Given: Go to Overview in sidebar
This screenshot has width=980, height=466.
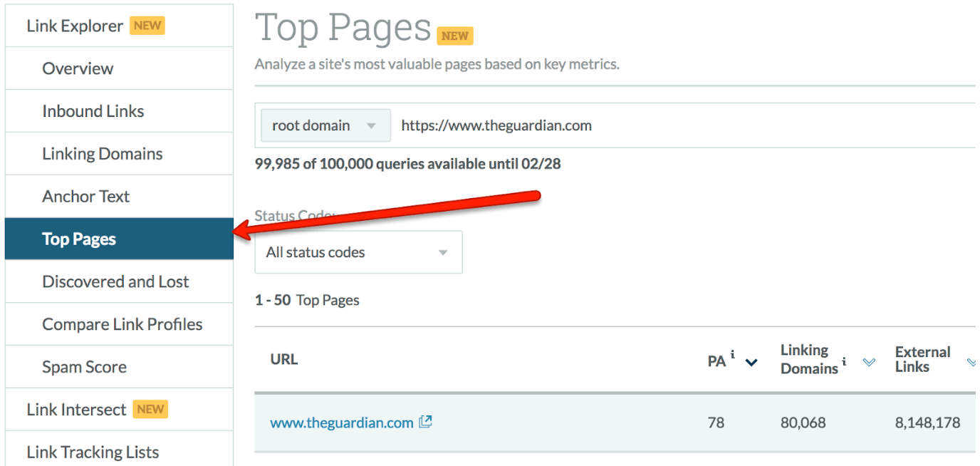Looking at the screenshot, I should point(119,68).
